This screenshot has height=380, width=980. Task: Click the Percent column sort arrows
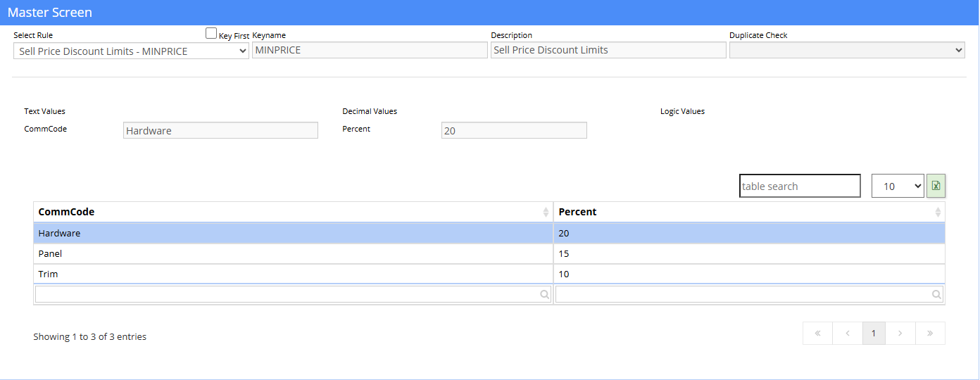pos(938,212)
